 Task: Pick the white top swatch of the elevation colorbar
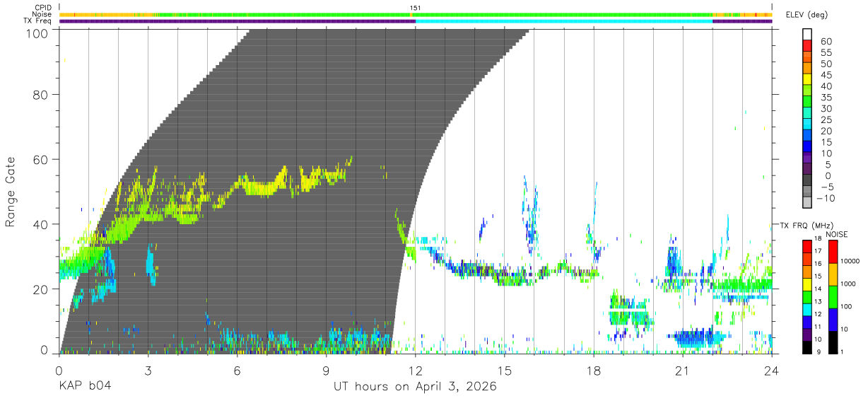pyautogui.click(x=807, y=34)
